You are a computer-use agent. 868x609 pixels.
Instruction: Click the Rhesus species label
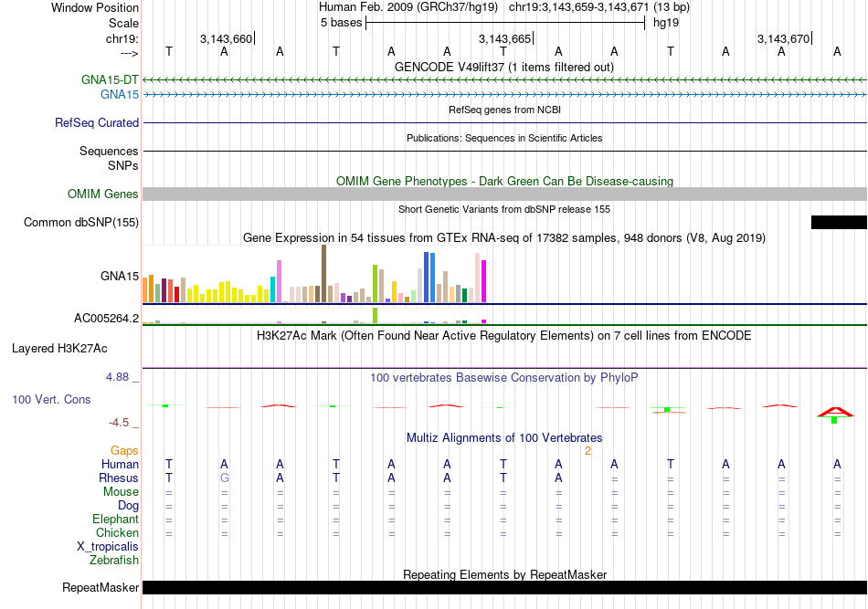pos(119,478)
